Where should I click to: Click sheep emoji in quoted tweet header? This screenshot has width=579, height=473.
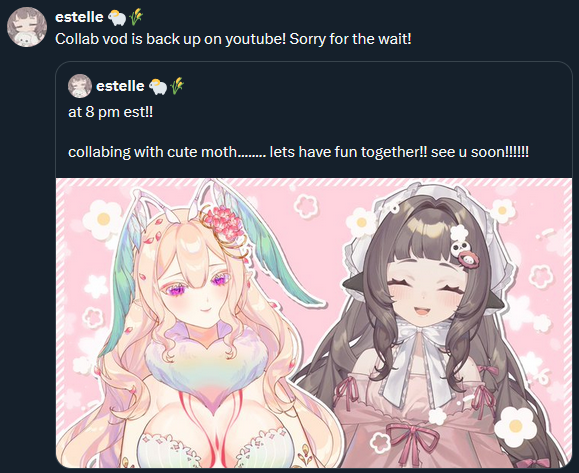point(158,86)
